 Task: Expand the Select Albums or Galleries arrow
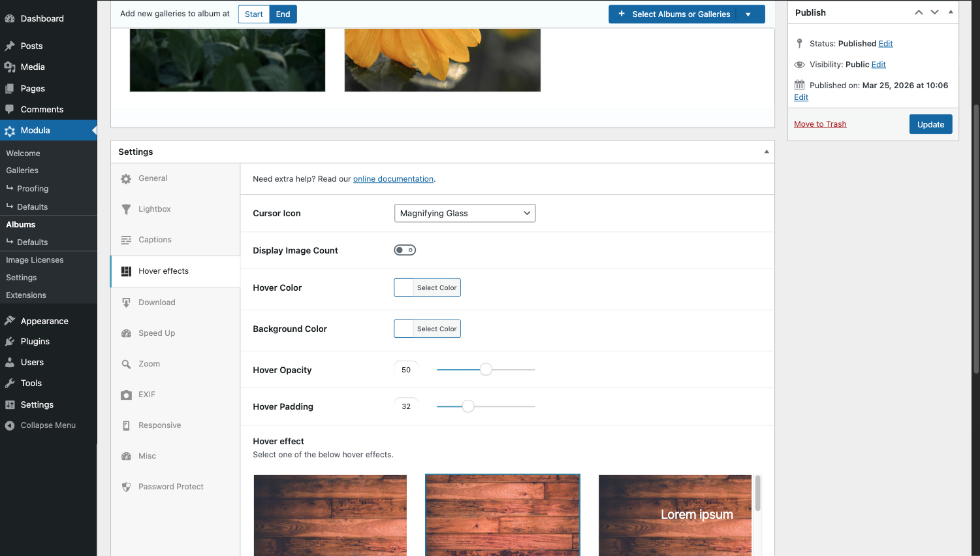748,14
